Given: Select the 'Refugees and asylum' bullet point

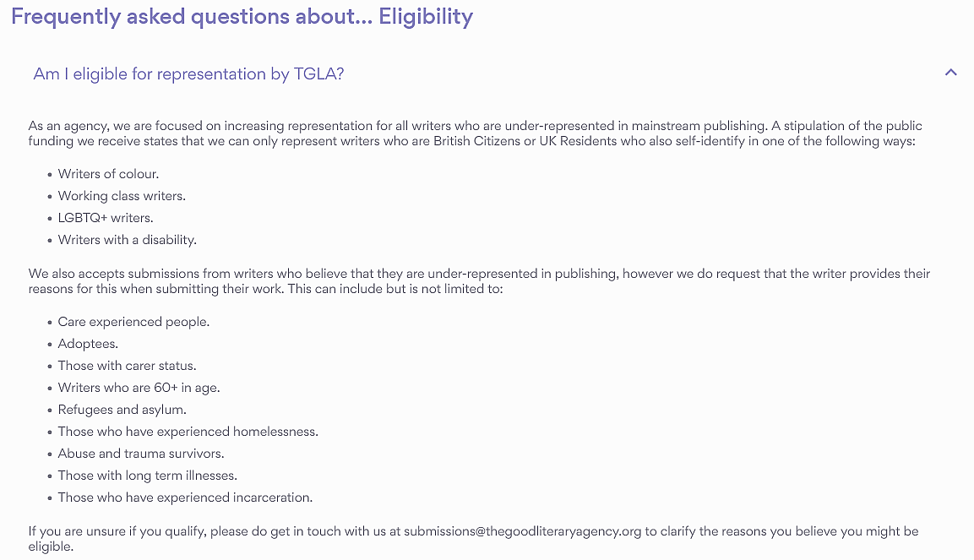Looking at the screenshot, I should (122, 410).
